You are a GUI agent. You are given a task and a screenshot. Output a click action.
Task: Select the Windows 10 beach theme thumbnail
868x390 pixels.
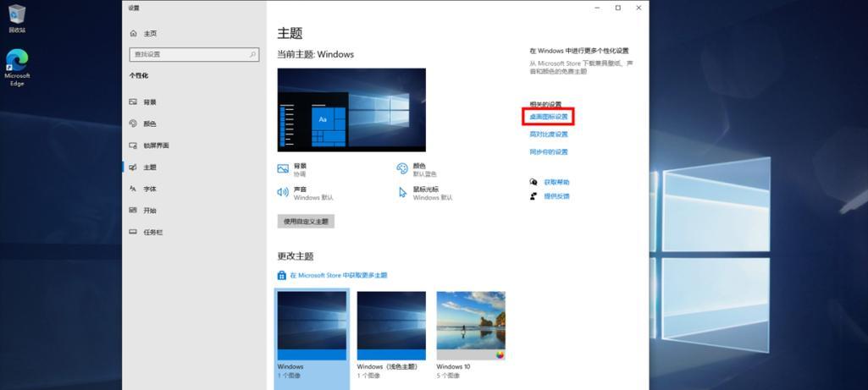pos(471,326)
